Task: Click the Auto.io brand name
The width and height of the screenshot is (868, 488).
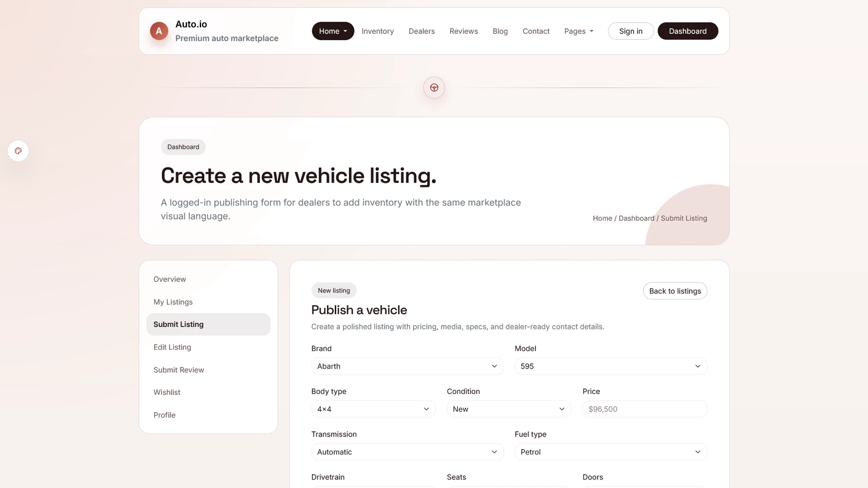Action: (x=191, y=24)
